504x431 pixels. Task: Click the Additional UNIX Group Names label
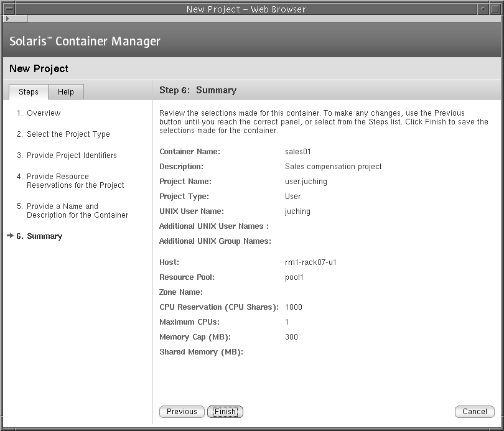(x=215, y=241)
